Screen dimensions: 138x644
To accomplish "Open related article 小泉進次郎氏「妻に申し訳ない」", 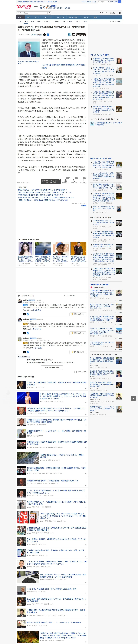I will pyautogui.click(x=46, y=197).
